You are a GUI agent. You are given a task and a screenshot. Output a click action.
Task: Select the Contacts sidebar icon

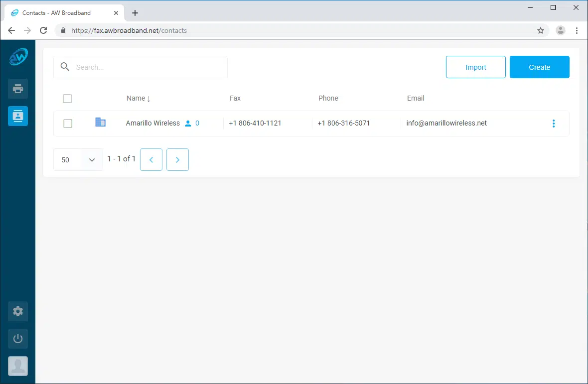18,116
